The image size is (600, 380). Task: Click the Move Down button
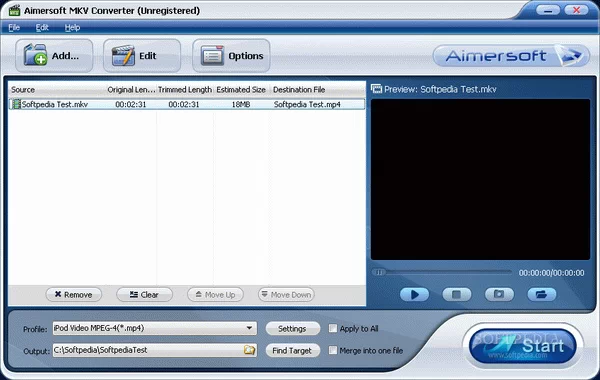pyautogui.click(x=286, y=295)
